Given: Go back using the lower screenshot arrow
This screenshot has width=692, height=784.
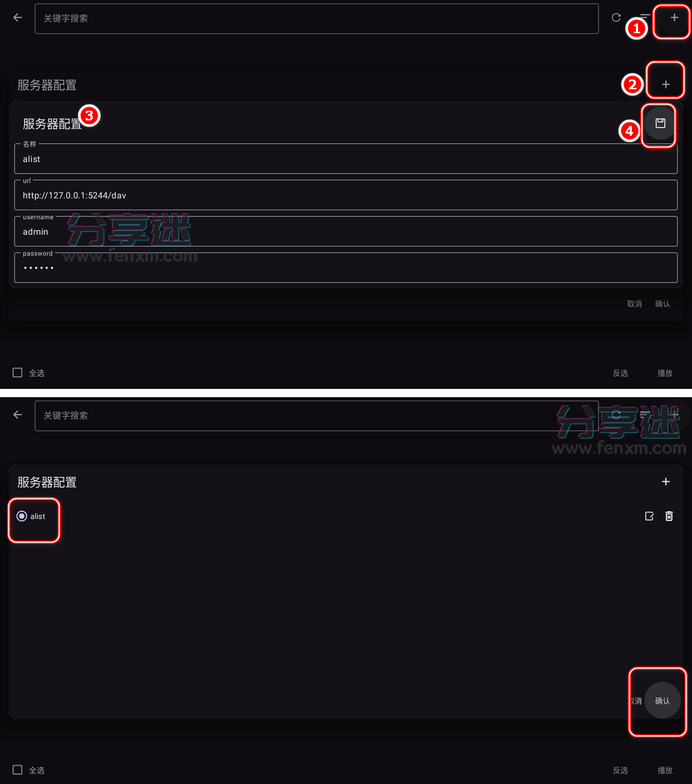Looking at the screenshot, I should (x=17, y=414).
